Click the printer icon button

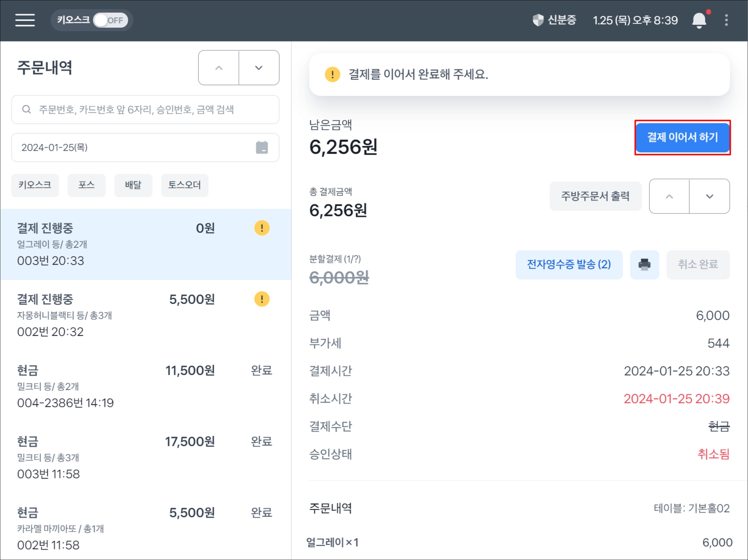click(644, 264)
